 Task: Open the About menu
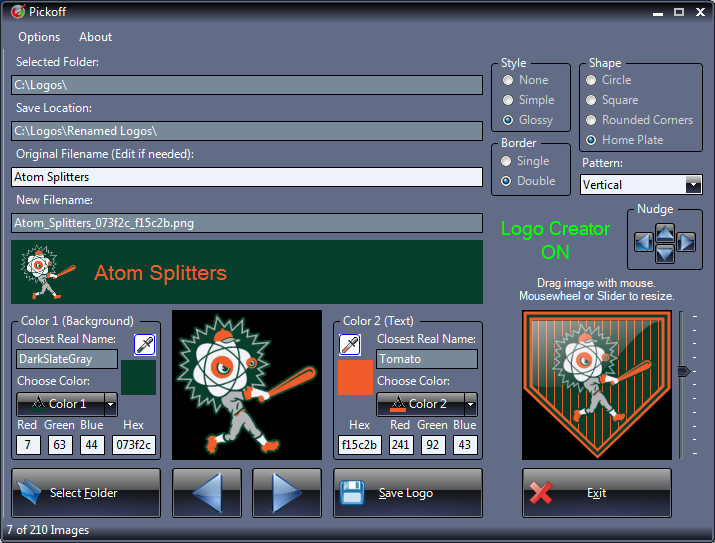(96, 37)
